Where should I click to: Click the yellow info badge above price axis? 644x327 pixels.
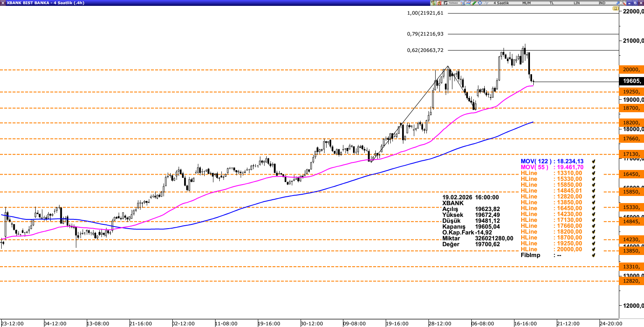coord(615,8)
